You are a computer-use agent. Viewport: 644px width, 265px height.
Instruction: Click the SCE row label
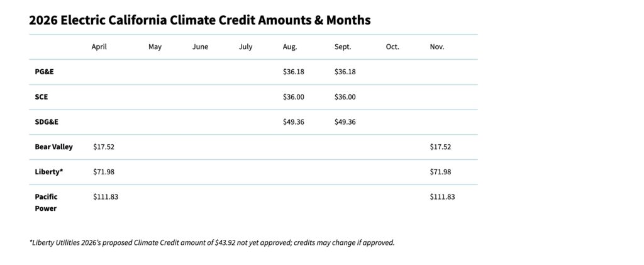pos(41,97)
